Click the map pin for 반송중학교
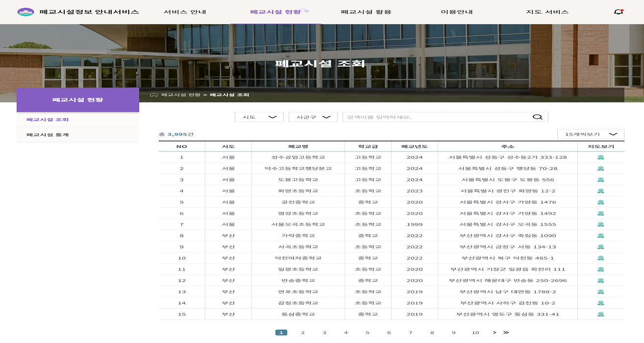 point(600,281)
